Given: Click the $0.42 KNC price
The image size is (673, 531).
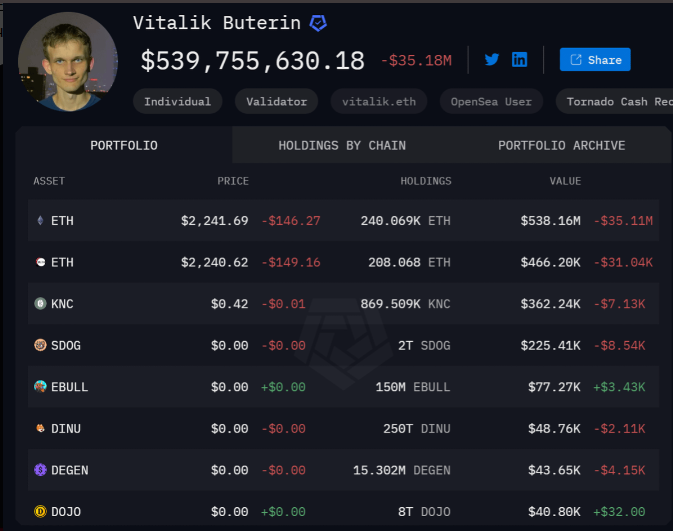Looking at the screenshot, I should (230, 304).
